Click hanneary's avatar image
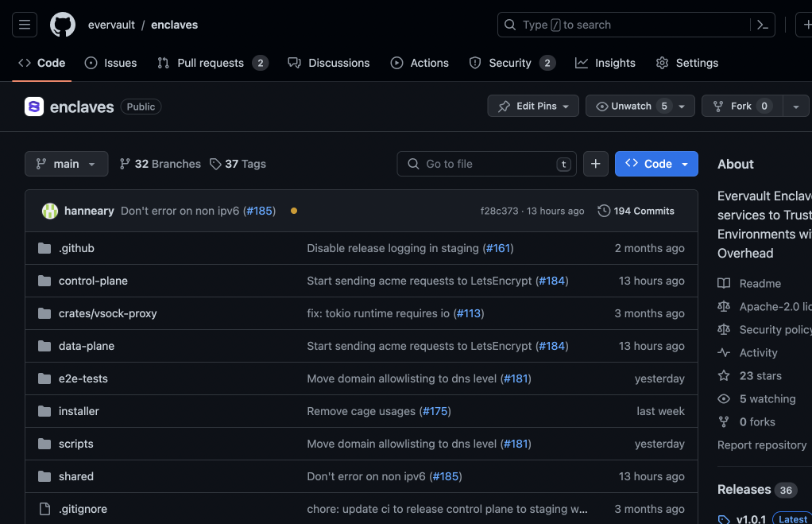 (50, 211)
